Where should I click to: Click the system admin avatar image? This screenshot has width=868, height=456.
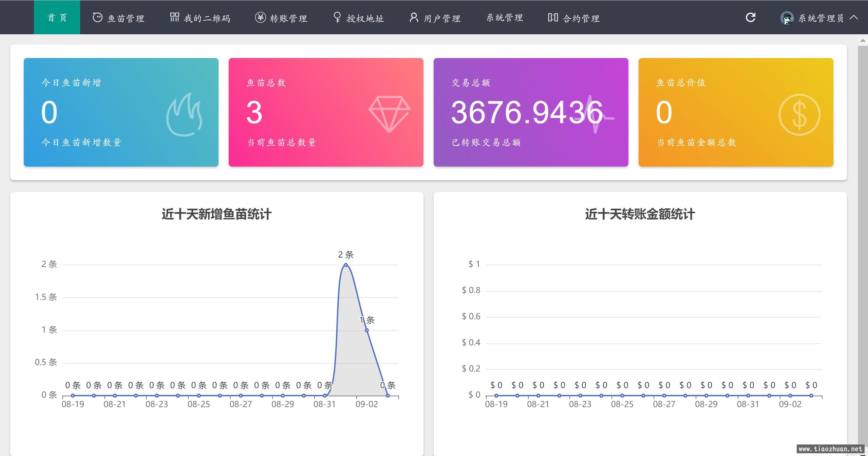(x=787, y=18)
